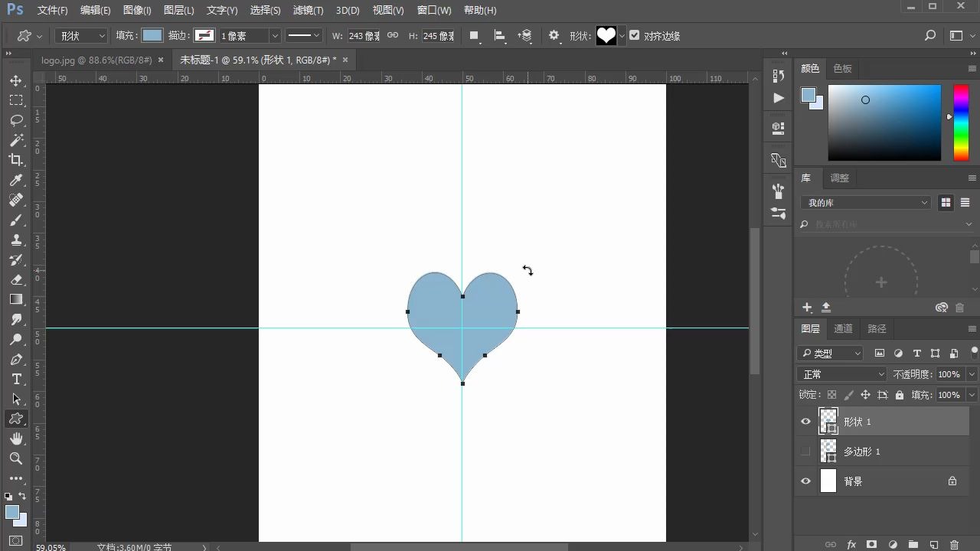Open the 图层(L) menu
980x551 pixels.
[x=178, y=10]
